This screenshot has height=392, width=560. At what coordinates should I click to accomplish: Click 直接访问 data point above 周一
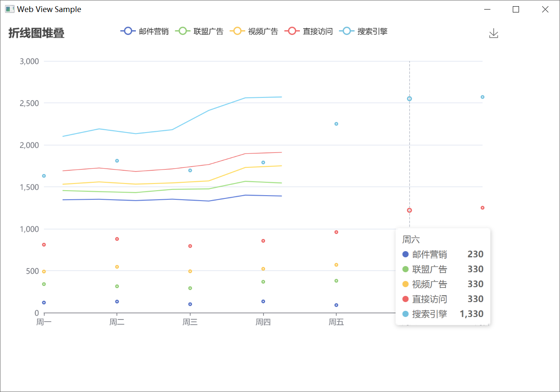pos(44,245)
